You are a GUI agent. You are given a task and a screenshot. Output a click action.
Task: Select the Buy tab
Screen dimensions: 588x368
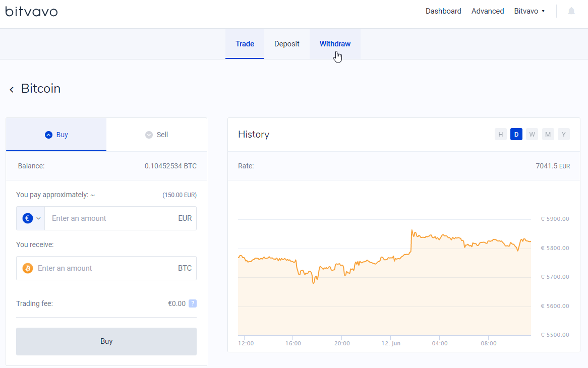click(x=56, y=135)
